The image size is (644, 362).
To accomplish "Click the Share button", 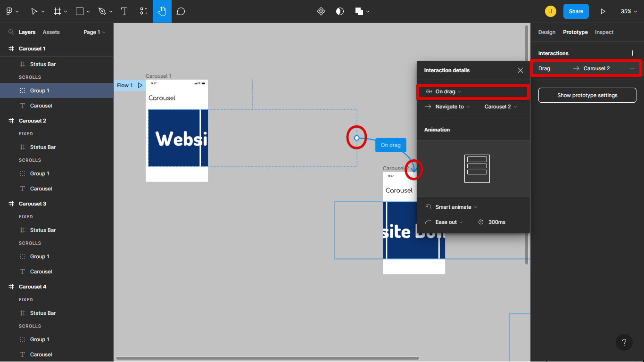I will 576,11.
